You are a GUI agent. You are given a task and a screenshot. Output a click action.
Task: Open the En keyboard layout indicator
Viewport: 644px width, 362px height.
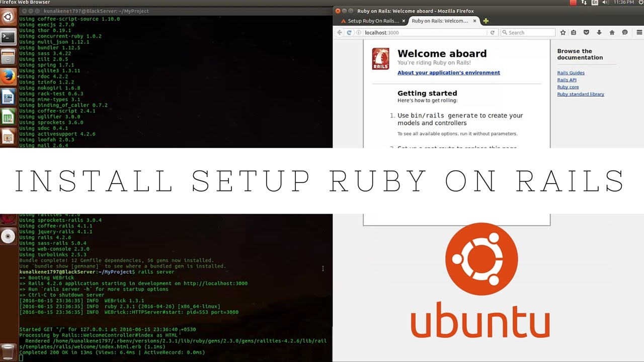click(595, 3)
